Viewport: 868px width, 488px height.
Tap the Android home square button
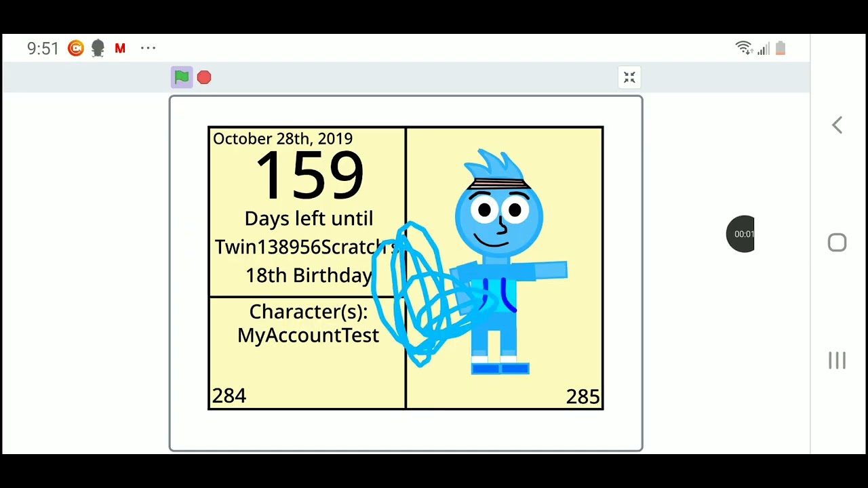[x=837, y=243]
